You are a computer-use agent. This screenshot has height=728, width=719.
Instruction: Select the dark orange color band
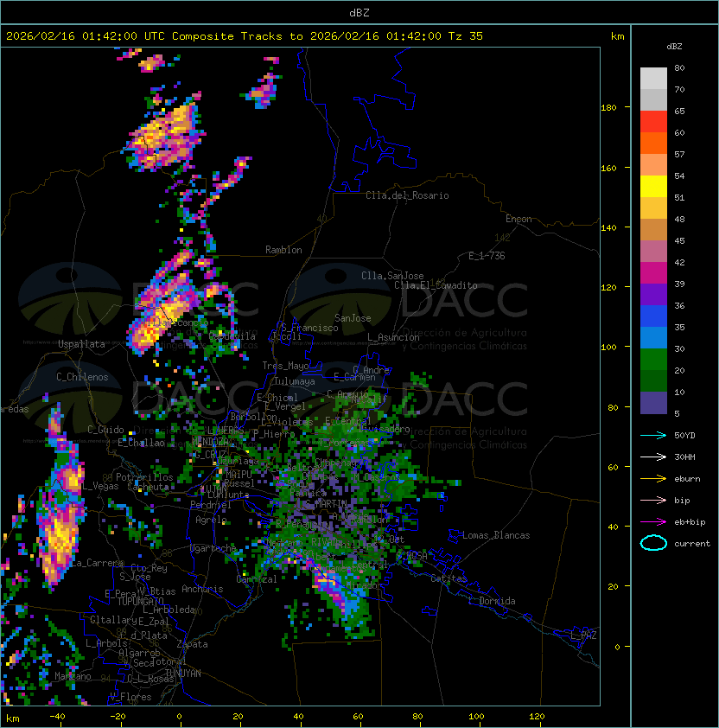coord(653,143)
